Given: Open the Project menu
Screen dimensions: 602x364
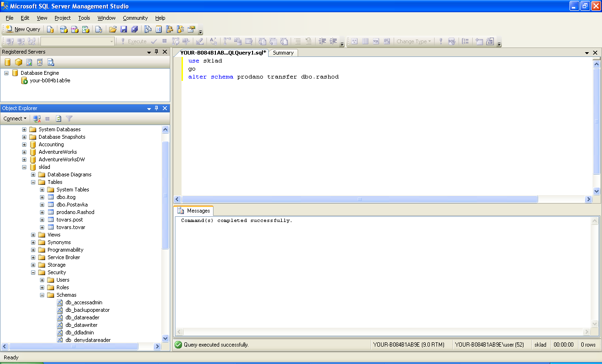Looking at the screenshot, I should [63, 18].
